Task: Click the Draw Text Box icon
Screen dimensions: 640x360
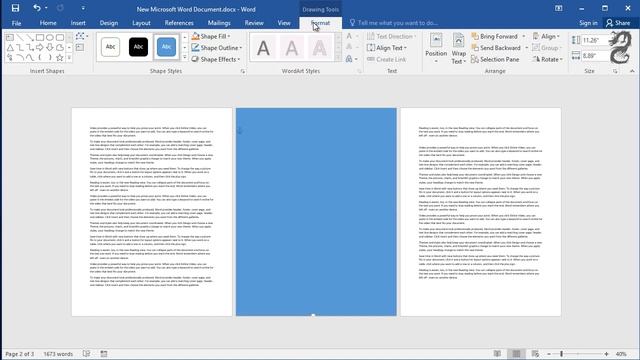Action: pyautogui.click(x=80, y=48)
